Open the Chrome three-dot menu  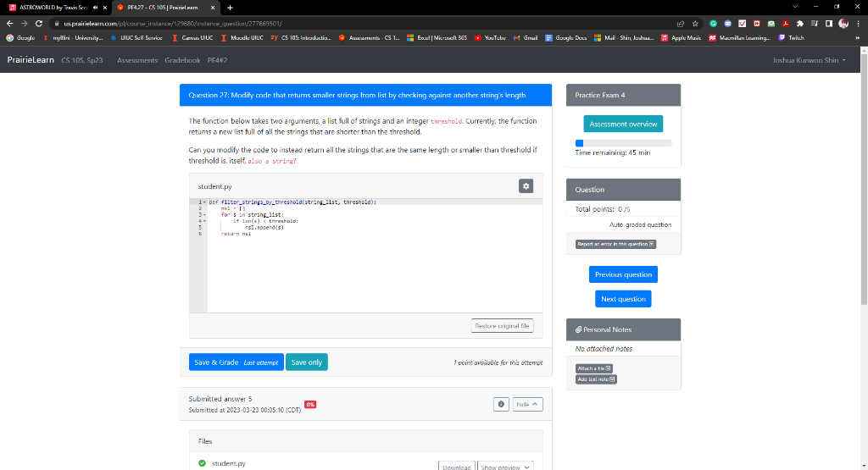[858, 23]
